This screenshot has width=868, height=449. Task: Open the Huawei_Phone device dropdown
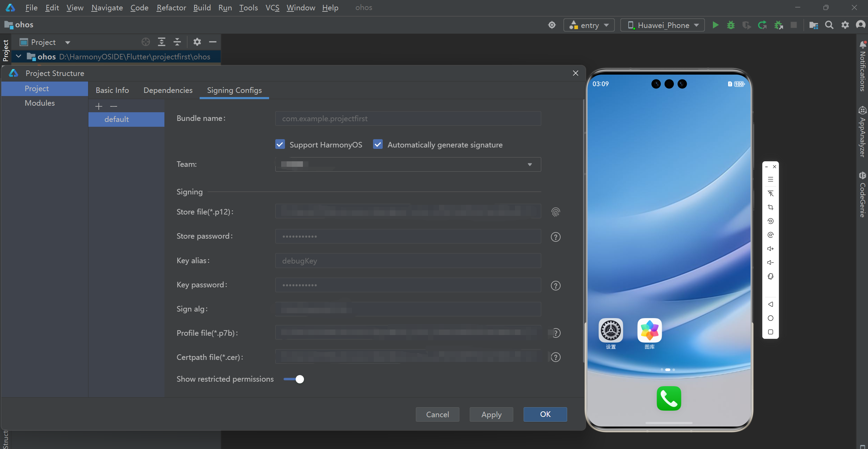click(662, 25)
